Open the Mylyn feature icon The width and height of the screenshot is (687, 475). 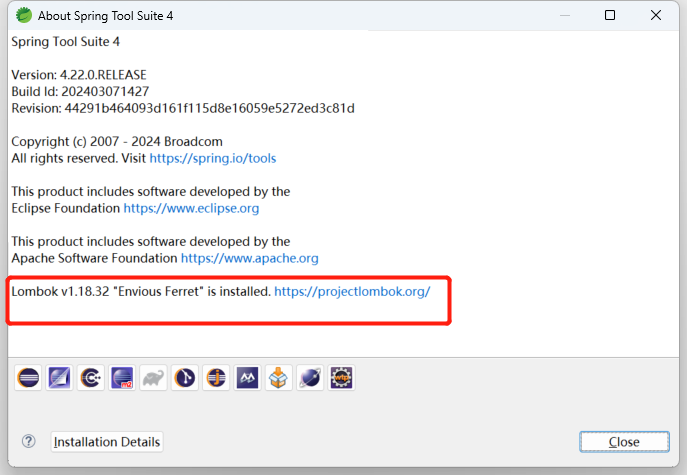point(248,377)
